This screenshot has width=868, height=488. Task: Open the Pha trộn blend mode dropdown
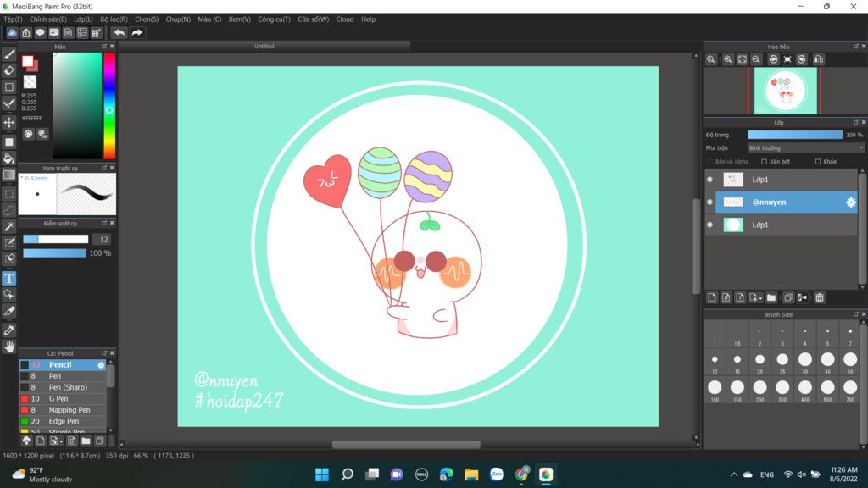click(x=805, y=148)
